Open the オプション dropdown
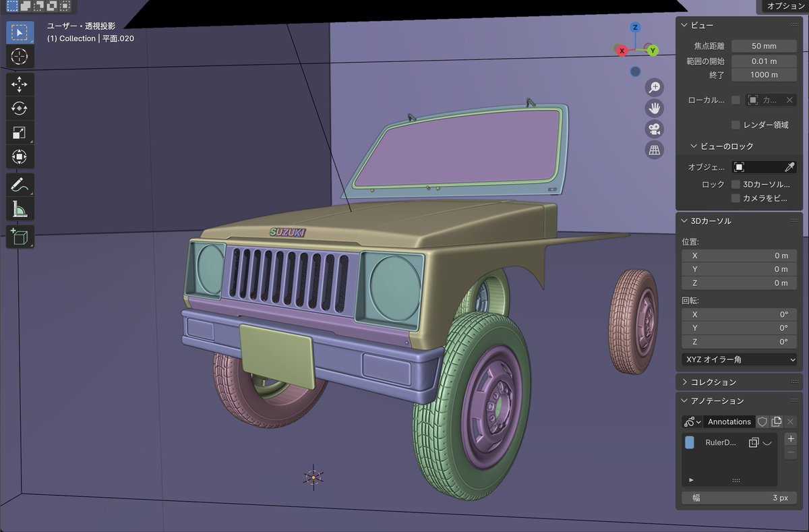This screenshot has width=809, height=532. pyautogui.click(x=785, y=6)
